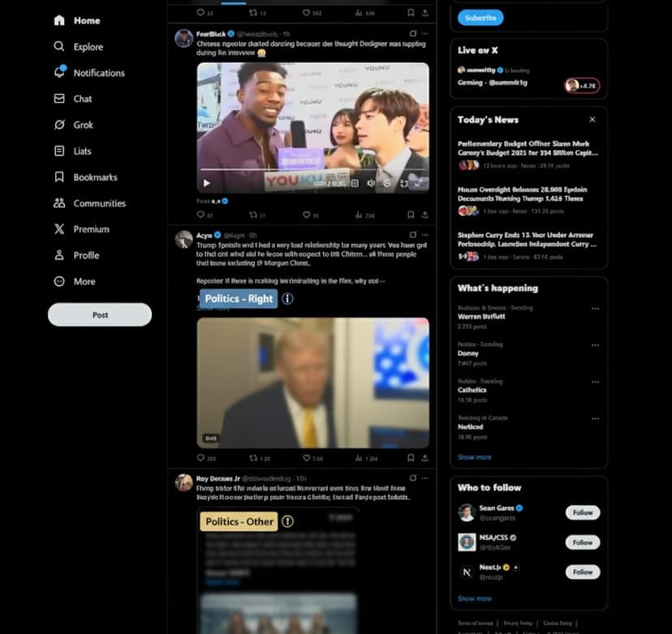The height and width of the screenshot is (634, 672).
Task: Go to Explore in navigation menu
Action: click(x=88, y=47)
